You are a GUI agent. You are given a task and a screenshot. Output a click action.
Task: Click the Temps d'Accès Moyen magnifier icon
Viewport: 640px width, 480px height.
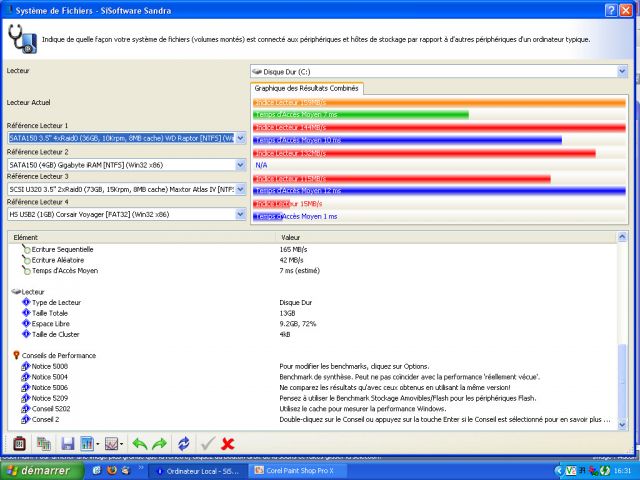click(x=26, y=270)
